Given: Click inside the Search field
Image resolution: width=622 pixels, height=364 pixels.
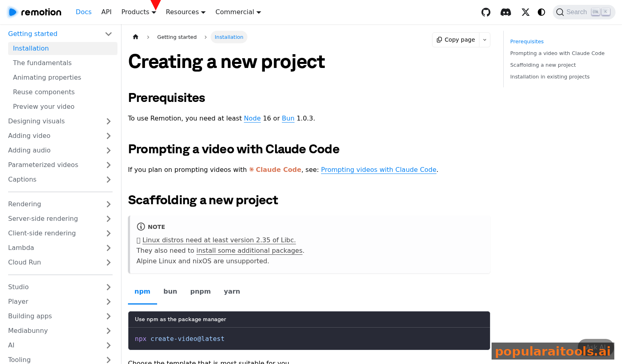Looking at the screenshot, I should pyautogui.click(x=579, y=12).
